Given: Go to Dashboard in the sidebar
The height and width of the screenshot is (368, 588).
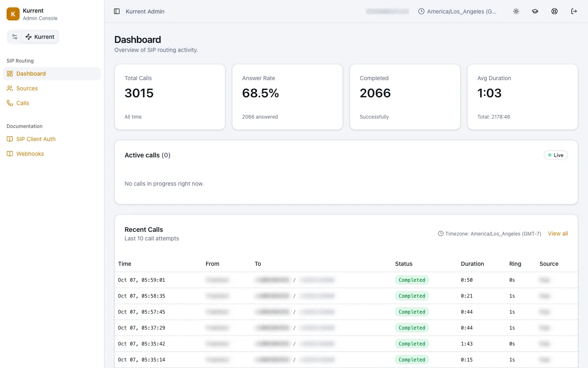Looking at the screenshot, I should pyautogui.click(x=52, y=74).
